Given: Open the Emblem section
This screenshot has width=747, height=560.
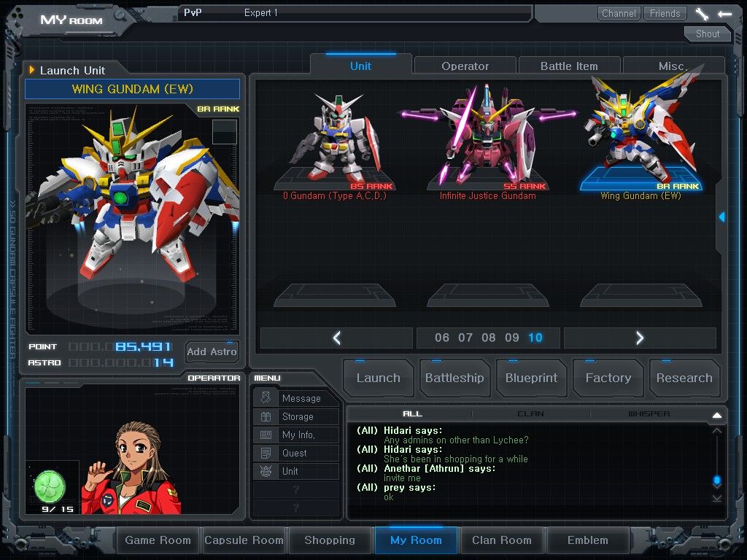Looking at the screenshot, I should [x=587, y=540].
